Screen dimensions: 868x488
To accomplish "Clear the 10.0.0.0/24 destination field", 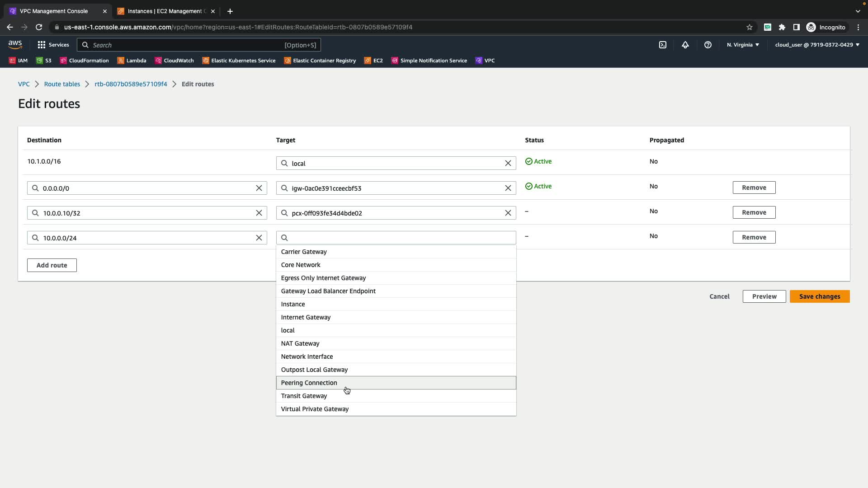I will (259, 238).
